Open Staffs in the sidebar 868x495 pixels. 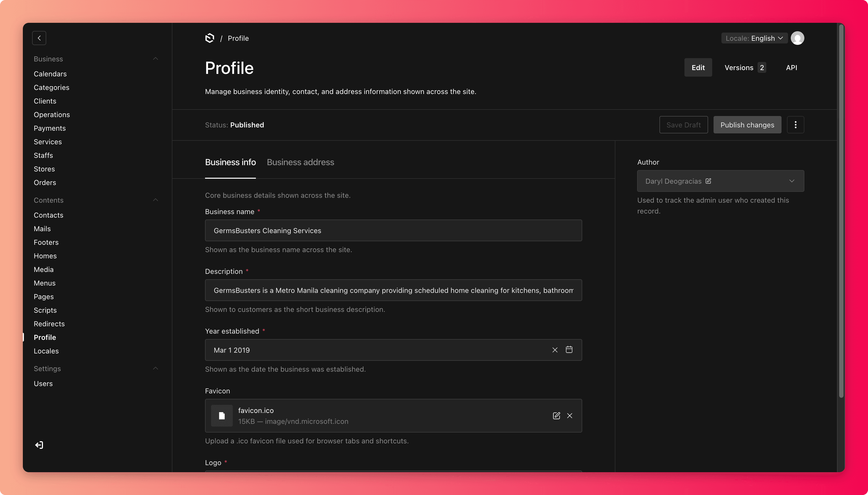pos(43,155)
